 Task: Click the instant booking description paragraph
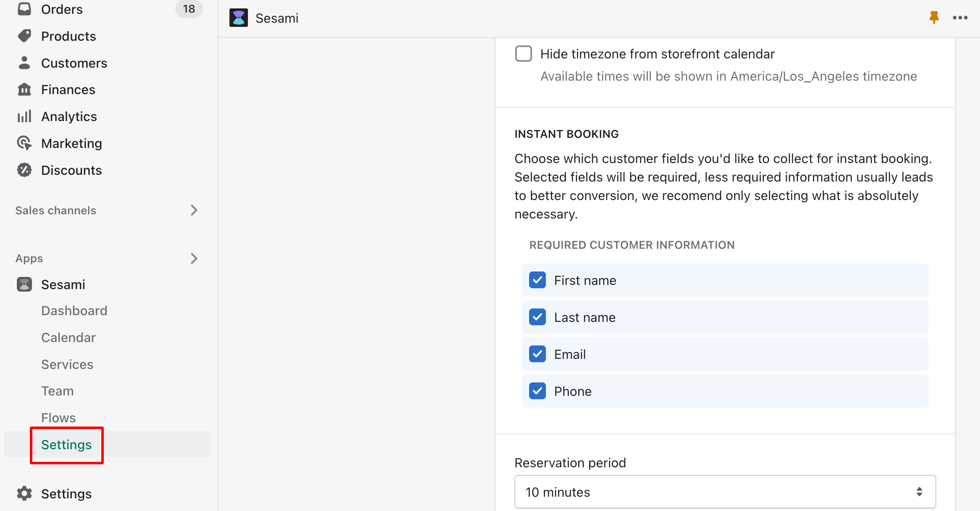point(724,186)
